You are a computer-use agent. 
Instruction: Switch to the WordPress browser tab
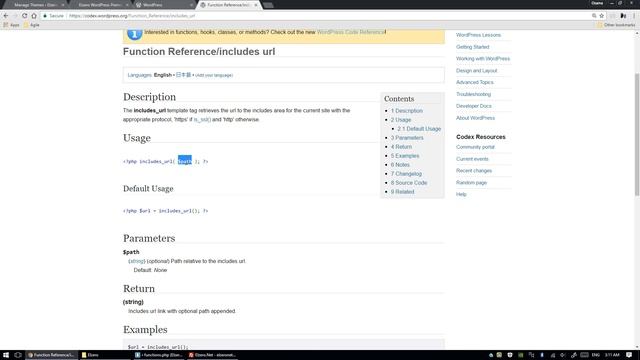tap(163, 5)
